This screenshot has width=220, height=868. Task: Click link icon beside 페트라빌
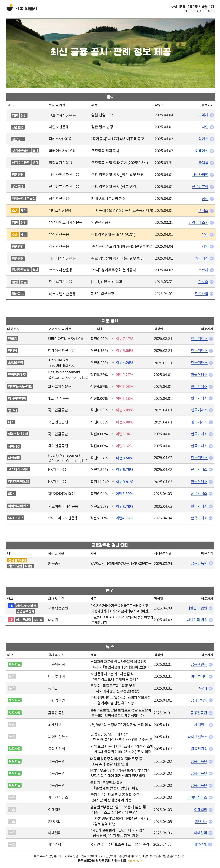click(x=212, y=294)
